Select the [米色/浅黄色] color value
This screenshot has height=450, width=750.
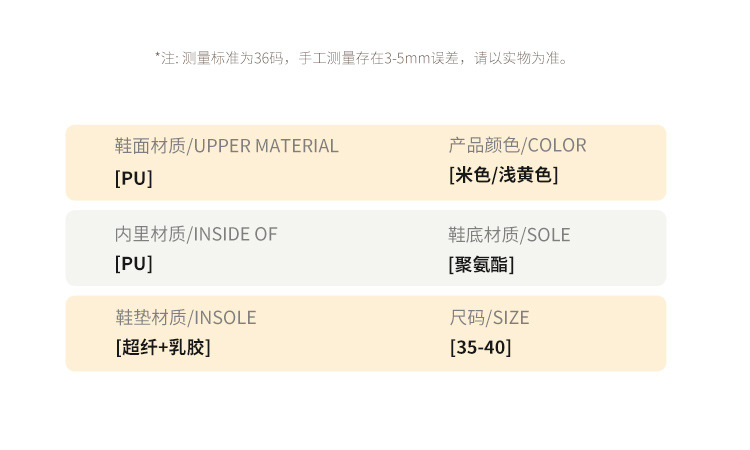pos(504,175)
